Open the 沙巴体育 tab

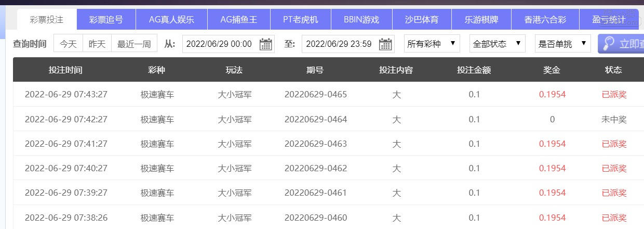[x=422, y=20]
